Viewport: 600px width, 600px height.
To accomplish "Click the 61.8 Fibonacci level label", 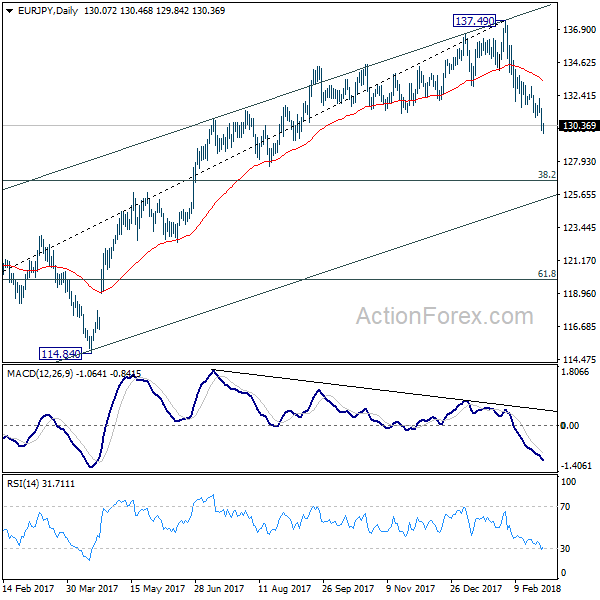I will 546,272.
